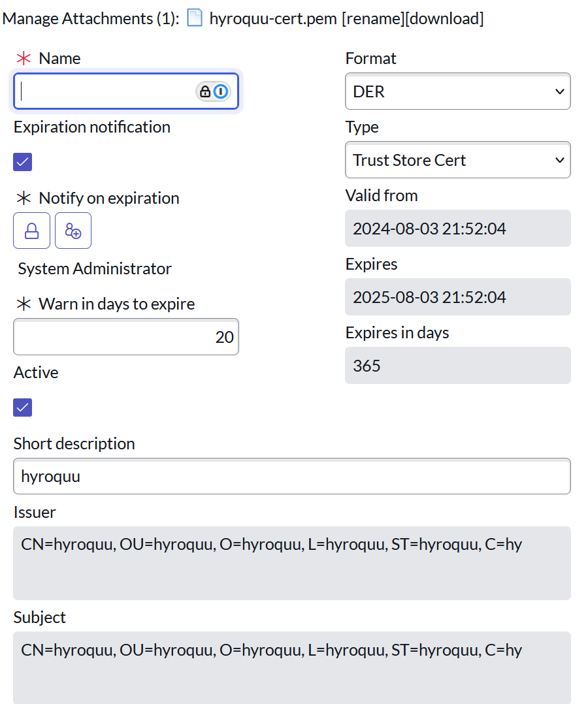588x704 pixels.
Task: Click the lock icon under Notify on expiration
Action: [x=31, y=230]
